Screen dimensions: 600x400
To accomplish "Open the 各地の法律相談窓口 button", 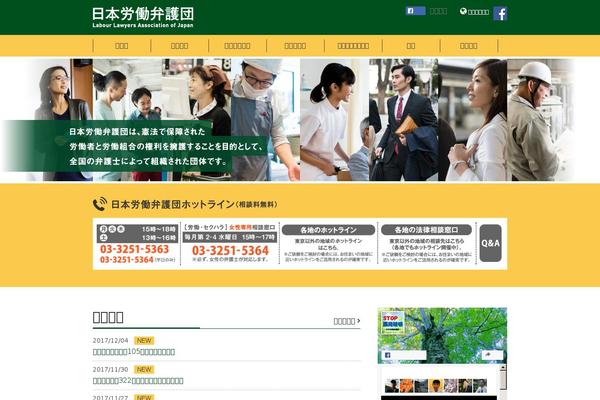I will 426,230.
